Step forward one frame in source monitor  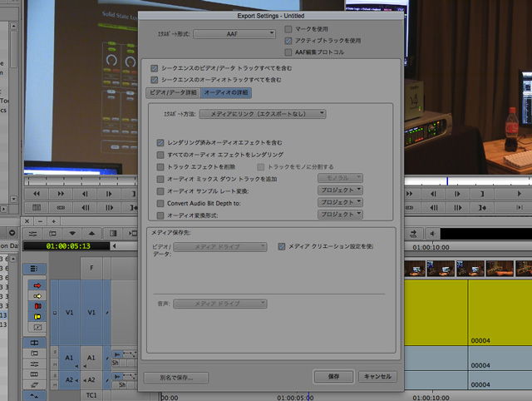click(109, 194)
